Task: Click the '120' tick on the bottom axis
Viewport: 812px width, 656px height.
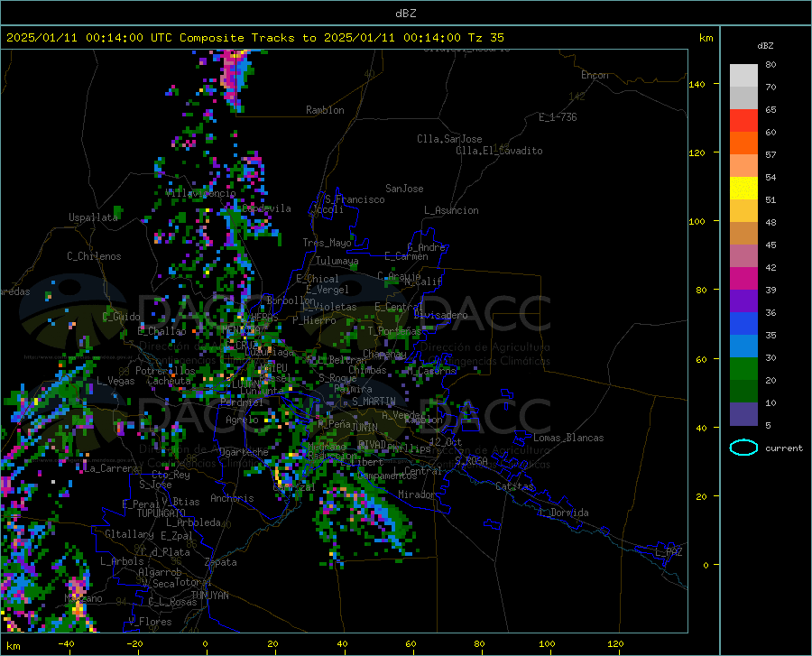Action: point(615,643)
